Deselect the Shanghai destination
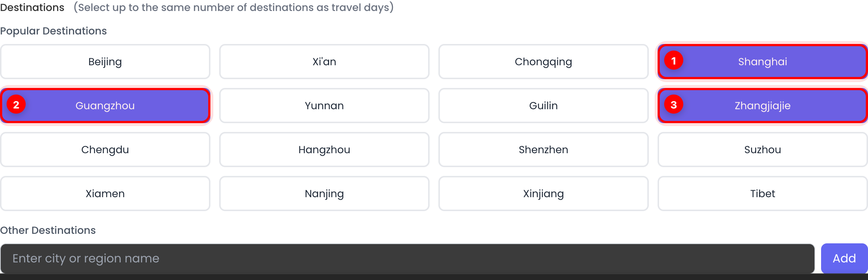868x280 pixels. pos(762,61)
